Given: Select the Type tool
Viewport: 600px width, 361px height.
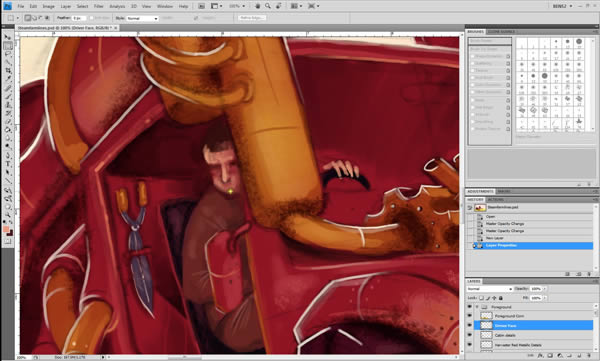Looking at the screenshot, I should click(8, 164).
